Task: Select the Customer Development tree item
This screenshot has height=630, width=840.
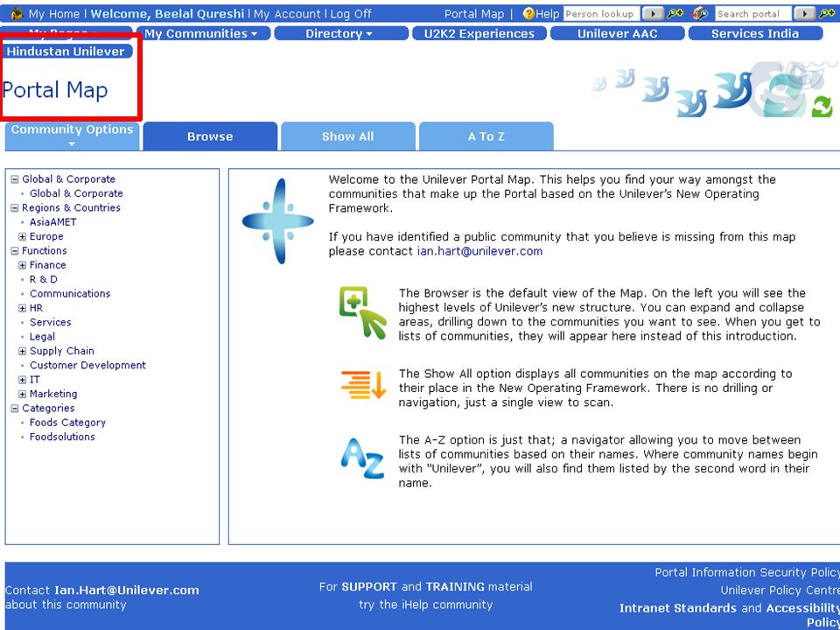Action: [x=87, y=366]
